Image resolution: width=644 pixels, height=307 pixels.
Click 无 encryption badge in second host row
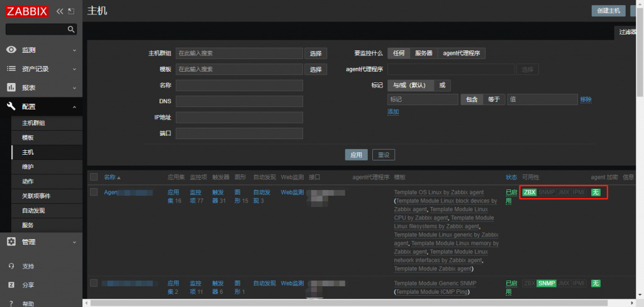coord(596,283)
